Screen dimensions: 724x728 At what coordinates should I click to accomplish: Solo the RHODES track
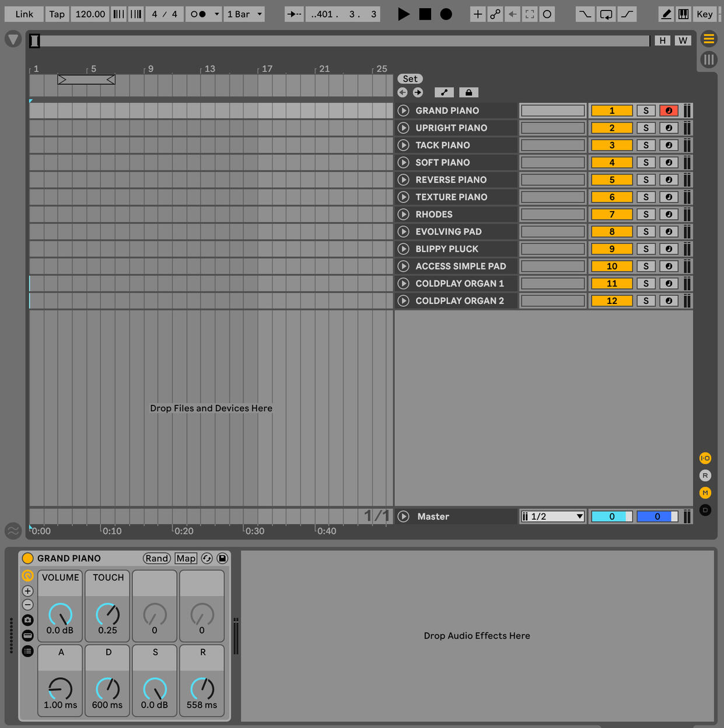pos(646,214)
